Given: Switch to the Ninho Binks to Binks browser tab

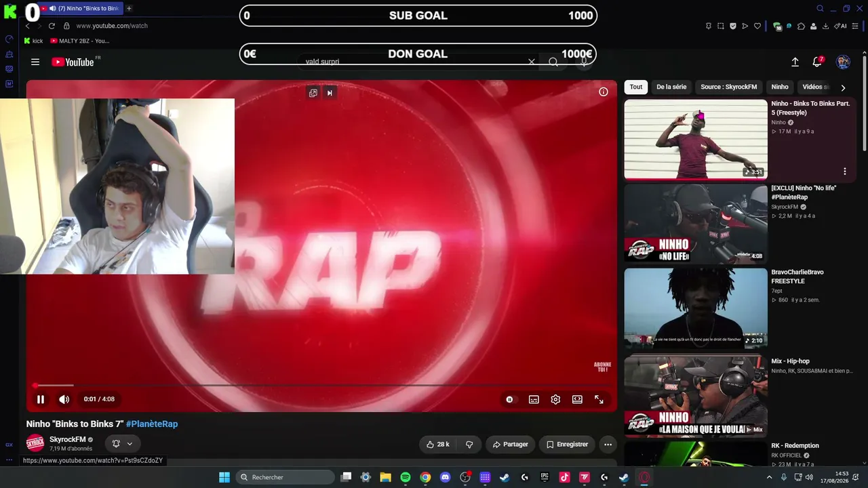Looking at the screenshot, I should 80,8.
